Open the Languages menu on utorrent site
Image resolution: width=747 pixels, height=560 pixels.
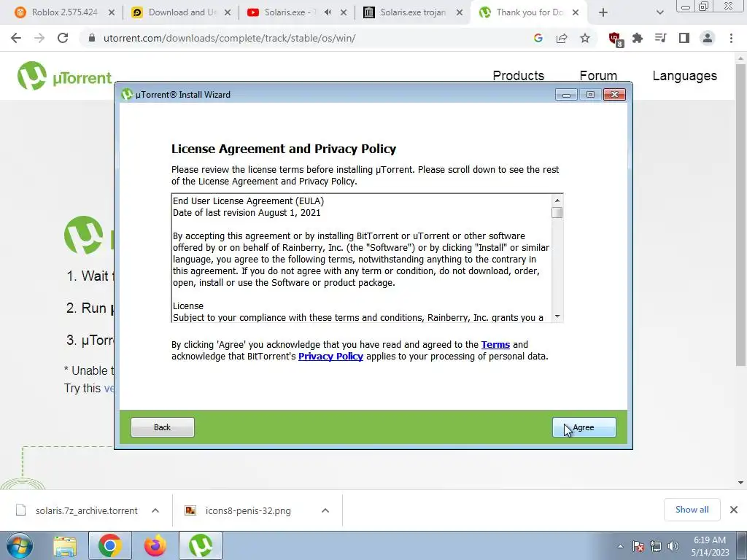(x=684, y=76)
